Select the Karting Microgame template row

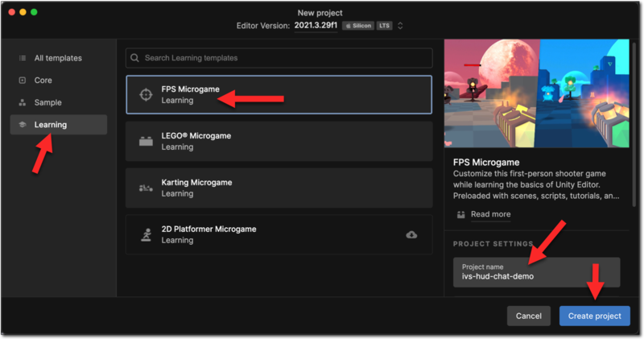(279, 188)
